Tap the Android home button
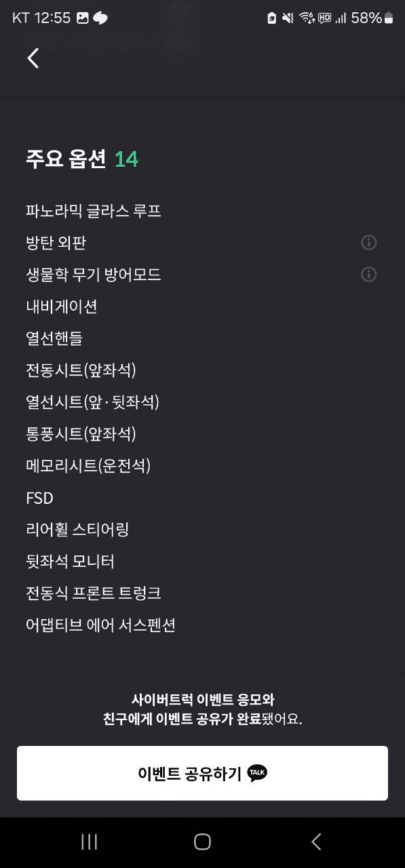Screen dimensions: 405x868 [x=202, y=842]
